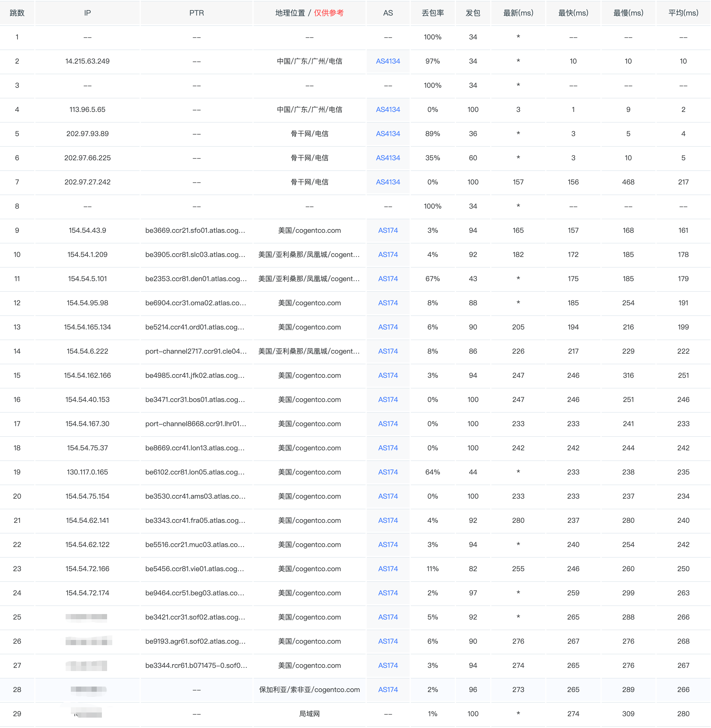The width and height of the screenshot is (711, 728).
Task: Click the 局域网 location in hop 29
Action: coord(309,714)
